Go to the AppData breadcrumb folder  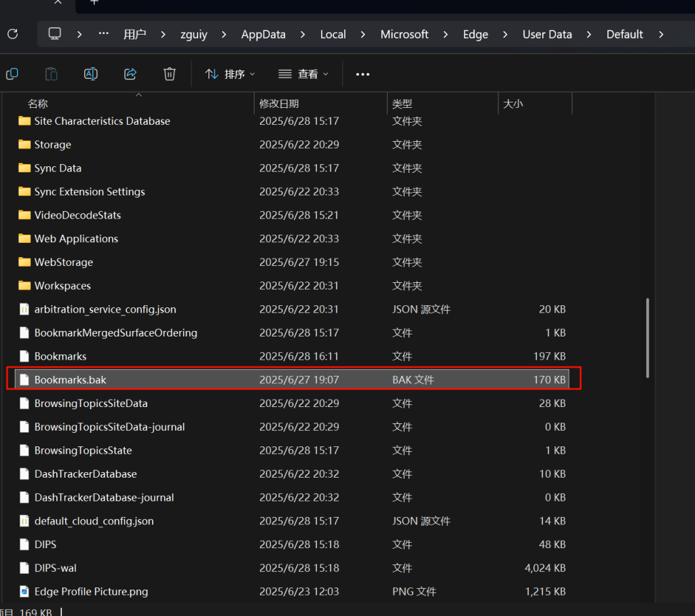tap(263, 34)
